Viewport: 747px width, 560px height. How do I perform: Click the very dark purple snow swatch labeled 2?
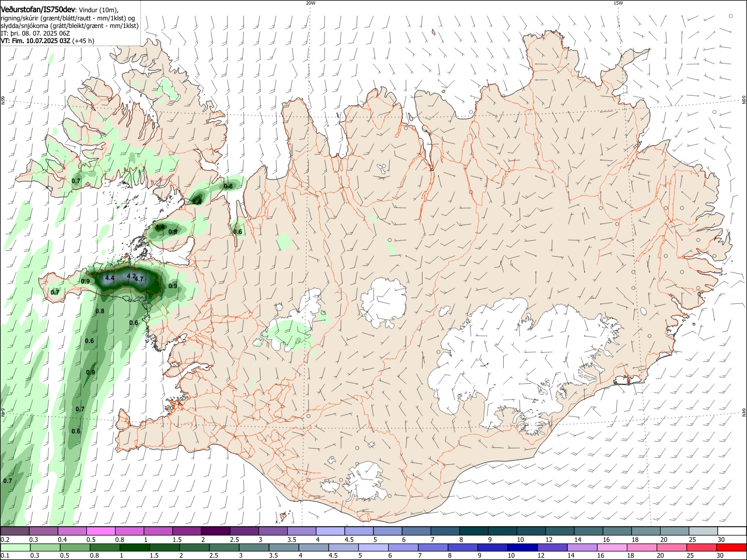[215, 531]
